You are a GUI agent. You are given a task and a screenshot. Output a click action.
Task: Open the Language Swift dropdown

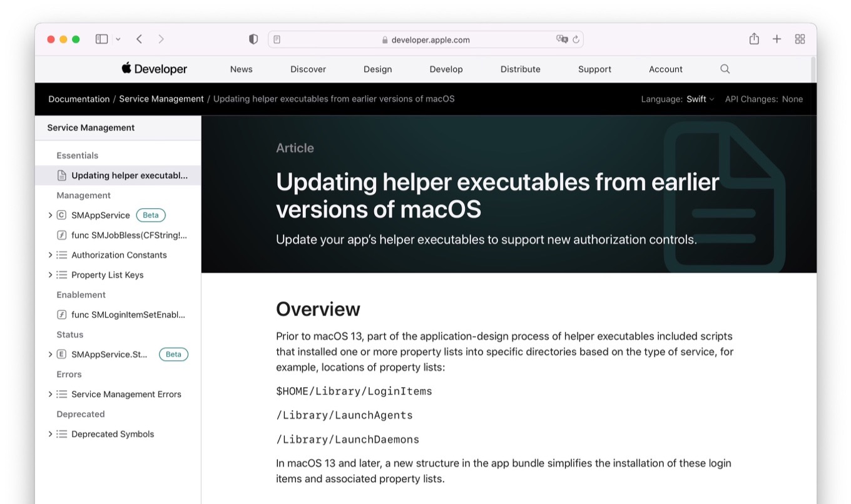[x=700, y=99]
